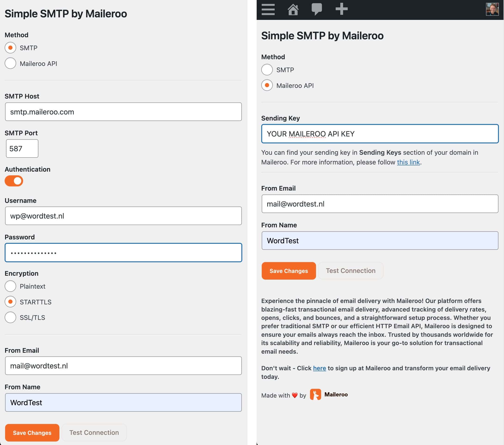This screenshot has height=445, width=504.
Task: Click From Email field in left panel
Action: (x=123, y=366)
